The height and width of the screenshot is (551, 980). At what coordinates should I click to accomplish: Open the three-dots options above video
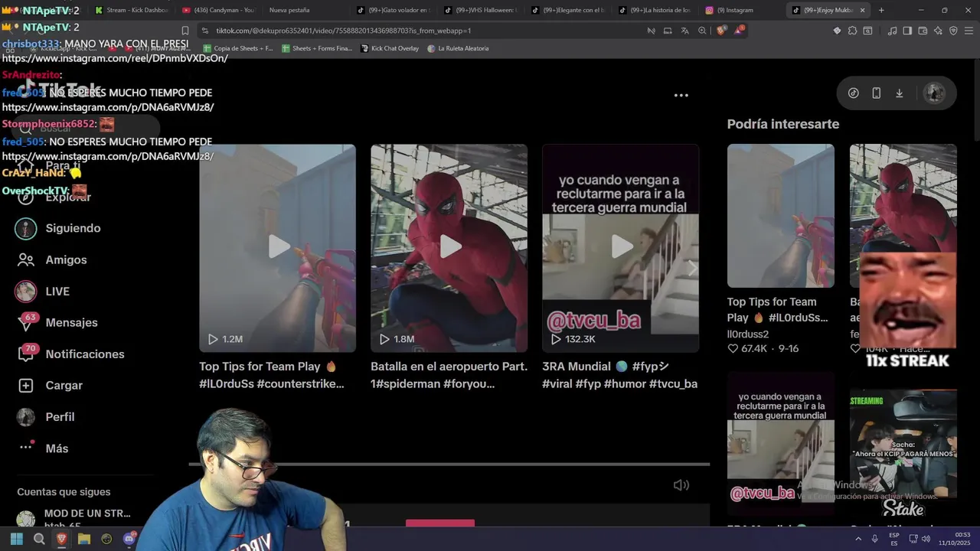681,96
